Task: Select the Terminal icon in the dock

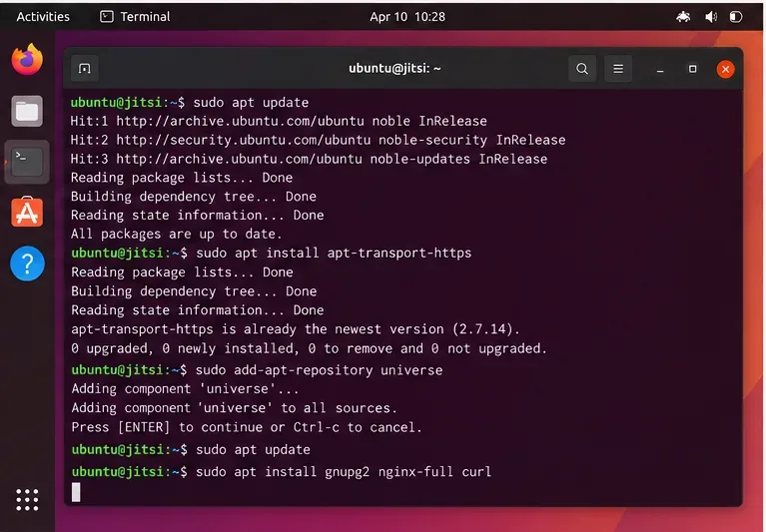Action: (27, 162)
